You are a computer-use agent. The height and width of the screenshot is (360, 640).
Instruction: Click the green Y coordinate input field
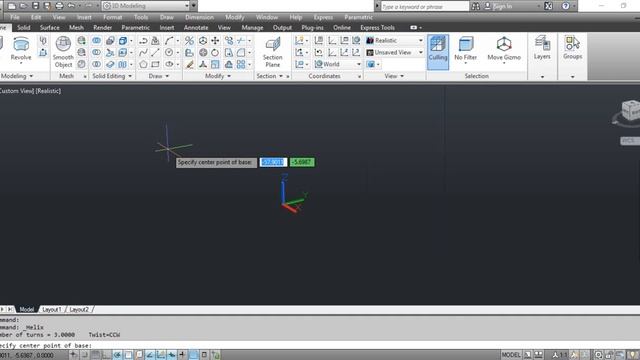tap(302, 162)
